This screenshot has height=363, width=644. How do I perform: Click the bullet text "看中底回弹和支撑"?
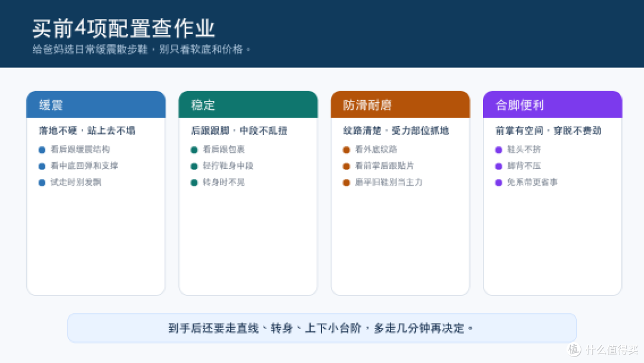pos(84,165)
